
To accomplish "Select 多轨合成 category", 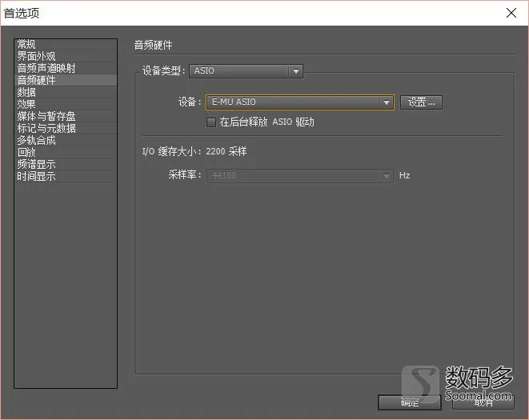I will 66,140.
